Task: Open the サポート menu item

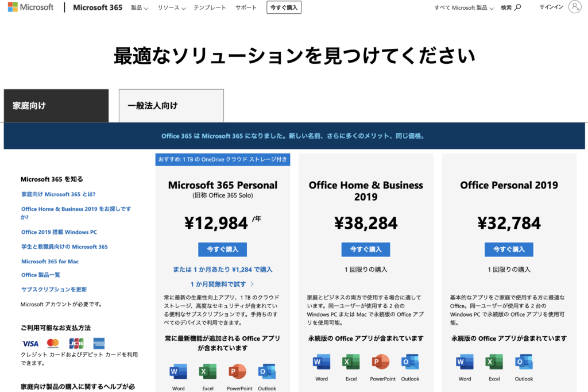Action: point(246,7)
